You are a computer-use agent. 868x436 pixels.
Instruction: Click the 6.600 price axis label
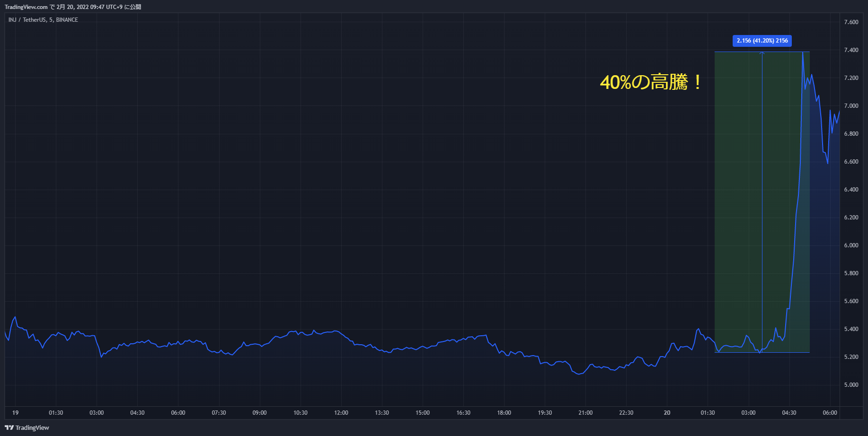point(851,162)
